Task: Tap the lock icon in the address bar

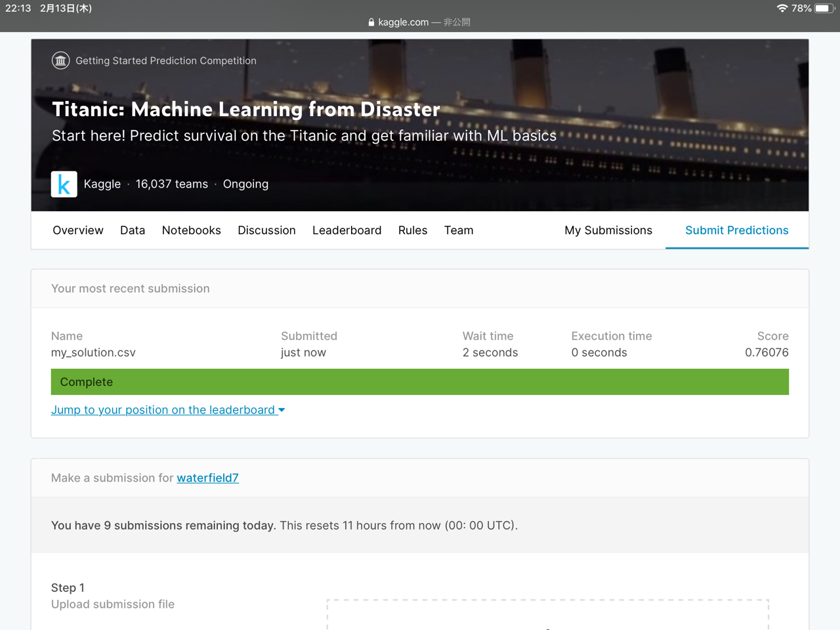Action: click(x=371, y=22)
